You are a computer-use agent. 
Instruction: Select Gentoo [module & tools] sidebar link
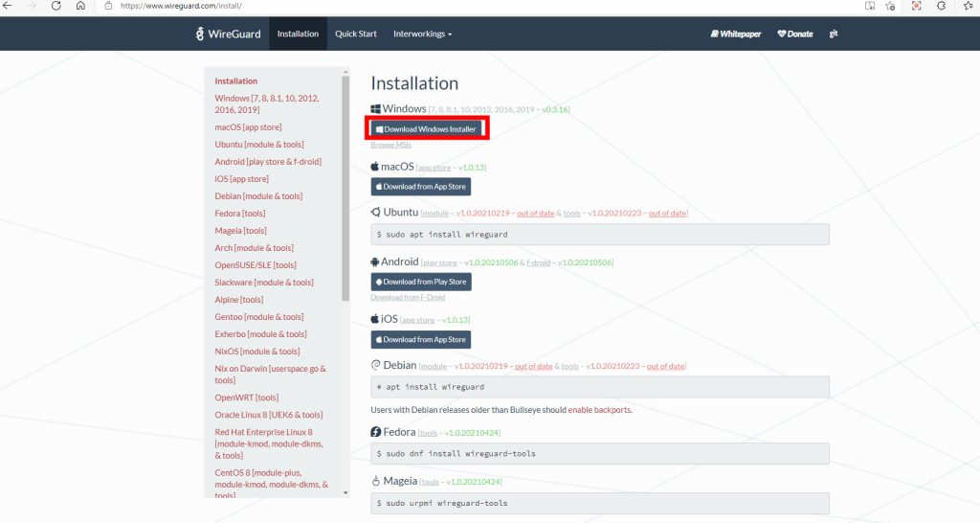[259, 316]
